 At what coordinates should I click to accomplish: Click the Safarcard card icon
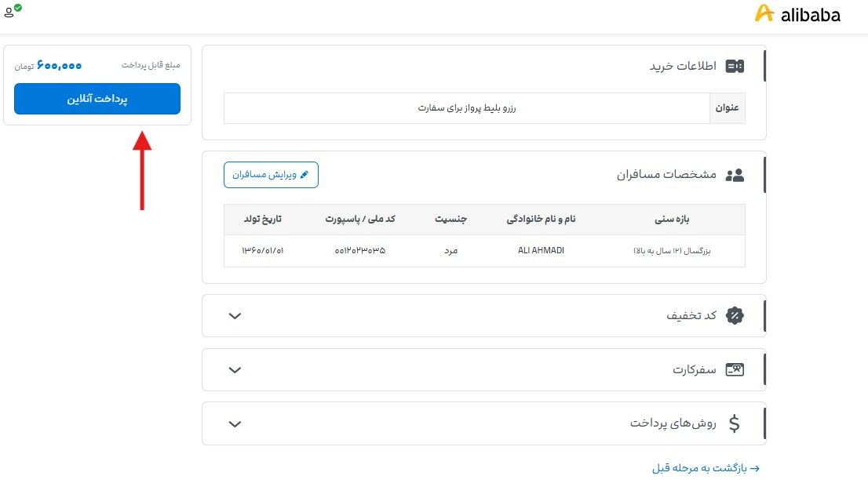pos(735,369)
